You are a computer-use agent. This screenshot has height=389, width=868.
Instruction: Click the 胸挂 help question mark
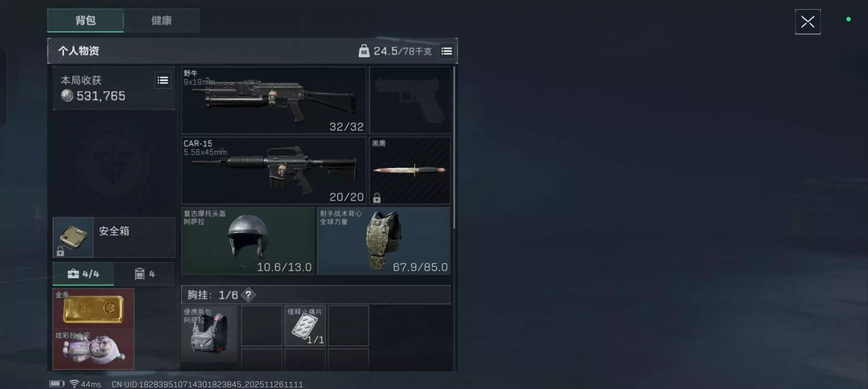click(x=248, y=295)
